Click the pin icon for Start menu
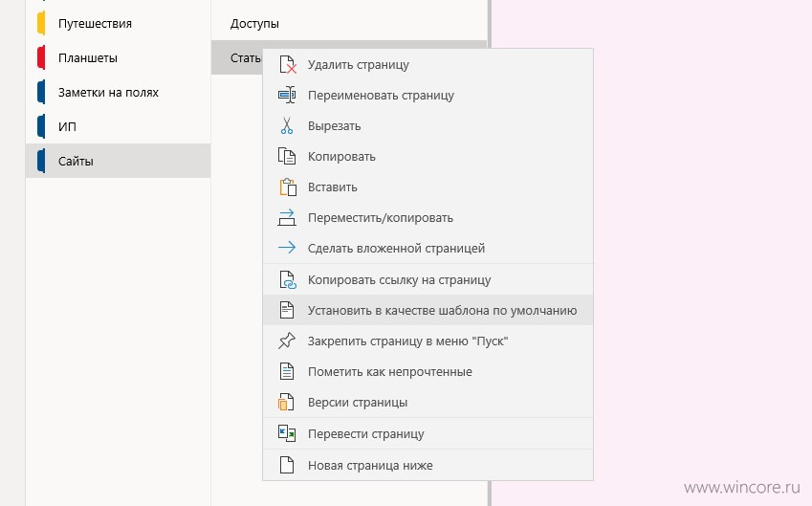The height and width of the screenshot is (506, 812). (x=287, y=341)
